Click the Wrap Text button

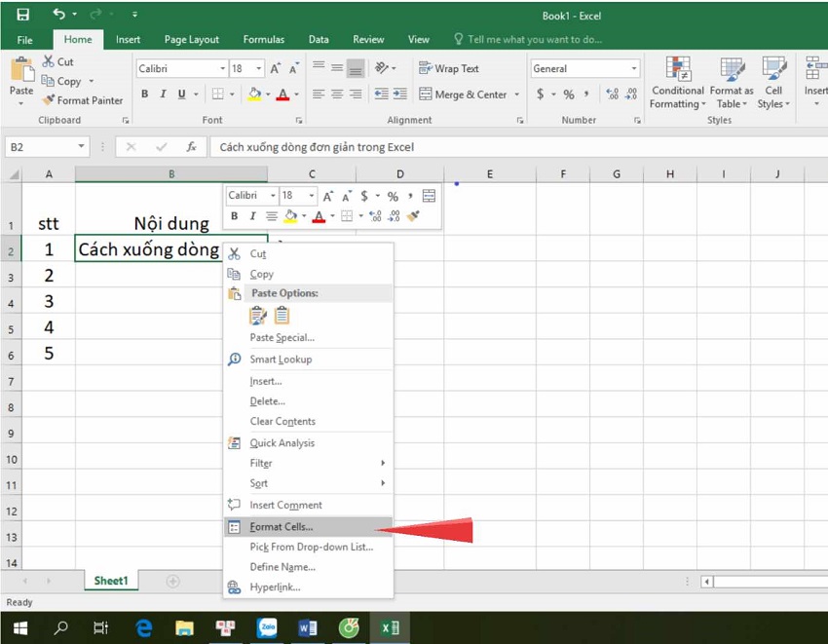[449, 68]
